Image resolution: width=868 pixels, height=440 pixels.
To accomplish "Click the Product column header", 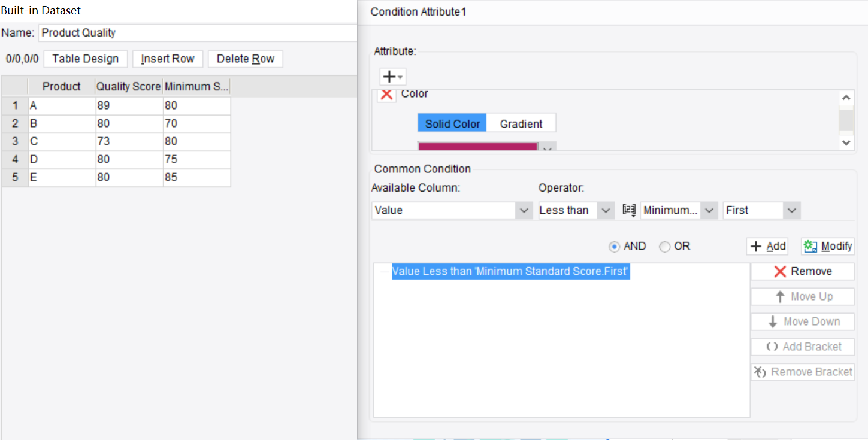I will [62, 86].
